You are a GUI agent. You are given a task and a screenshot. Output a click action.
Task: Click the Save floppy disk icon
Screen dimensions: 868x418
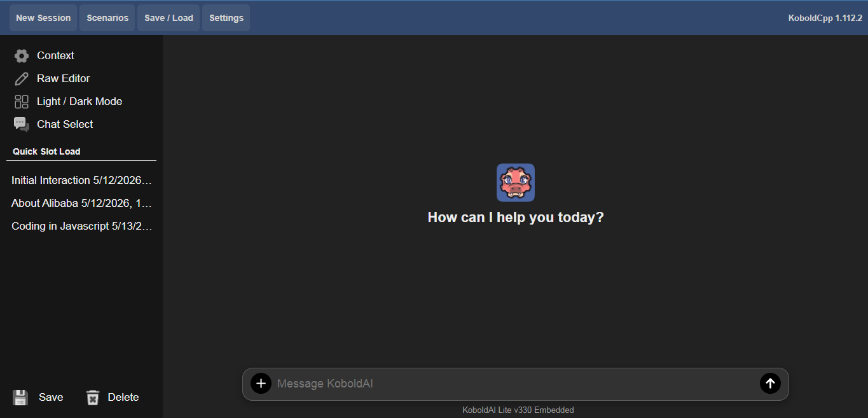[20, 398]
